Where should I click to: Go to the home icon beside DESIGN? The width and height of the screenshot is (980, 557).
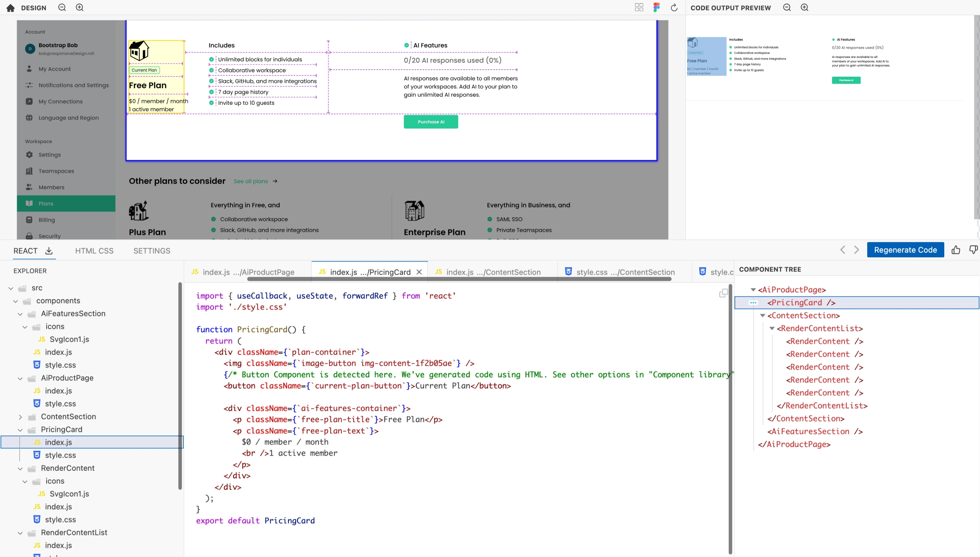pyautogui.click(x=10, y=8)
